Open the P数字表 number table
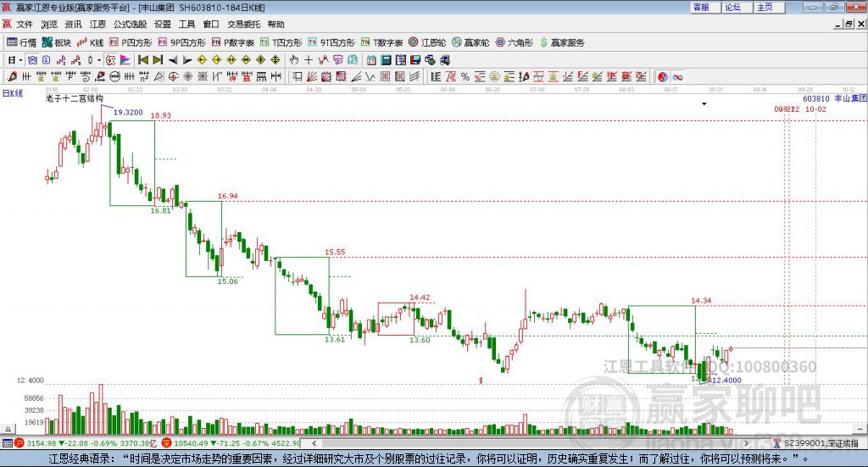This screenshot has width=868, height=467. tap(233, 42)
